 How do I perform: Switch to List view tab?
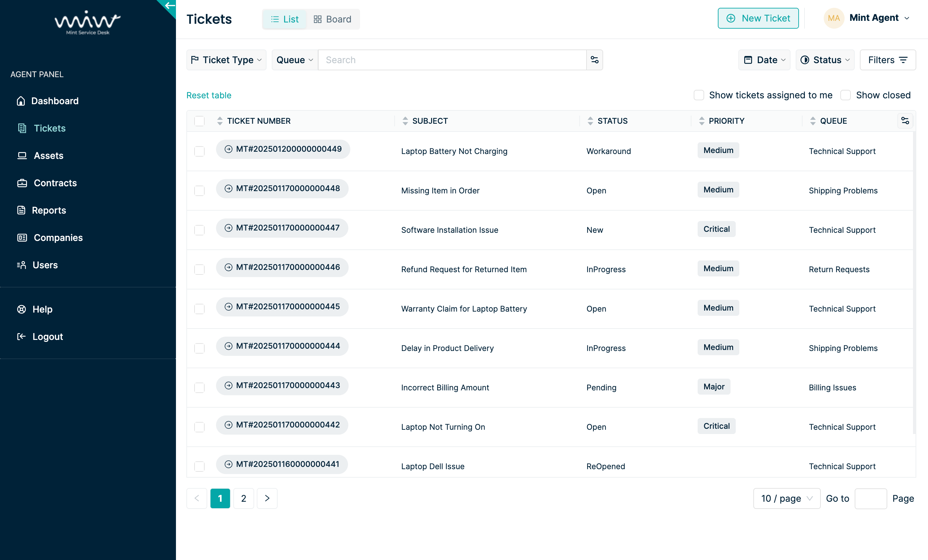(285, 19)
